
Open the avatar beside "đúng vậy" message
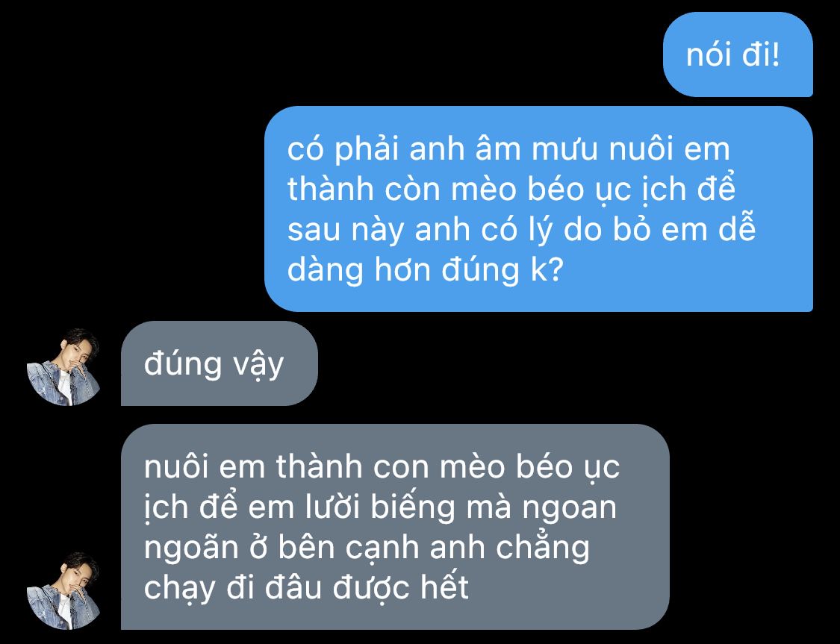click(63, 367)
